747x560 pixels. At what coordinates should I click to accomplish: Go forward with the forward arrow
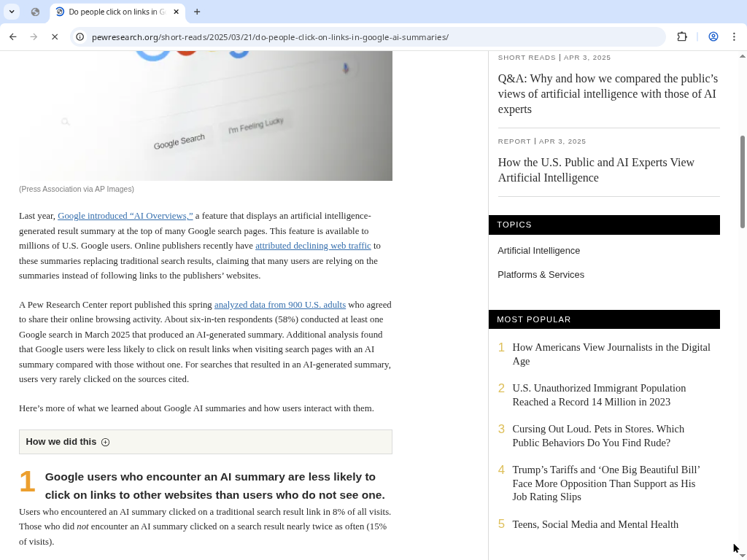34,36
